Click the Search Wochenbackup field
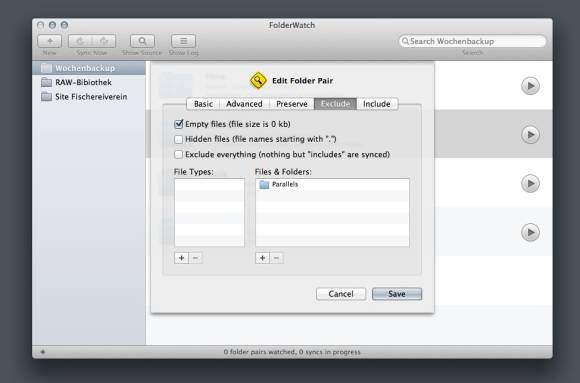 [x=473, y=41]
